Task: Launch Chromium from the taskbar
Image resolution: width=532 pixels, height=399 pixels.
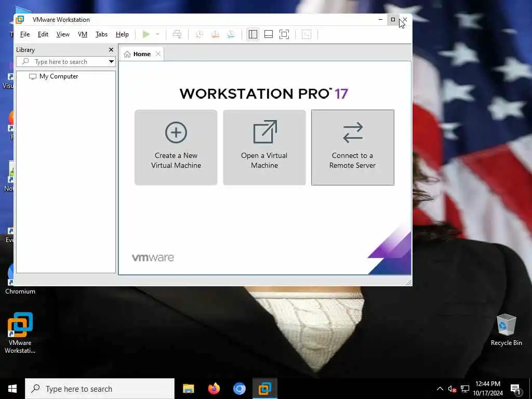Action: point(239,389)
